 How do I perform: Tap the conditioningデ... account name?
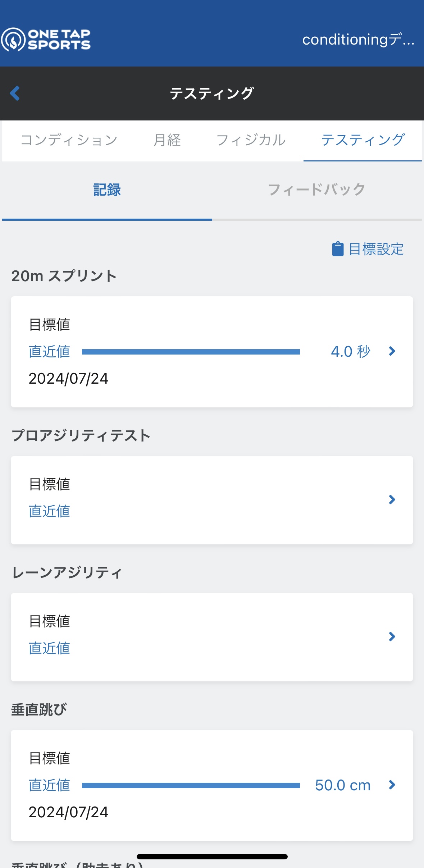click(358, 40)
